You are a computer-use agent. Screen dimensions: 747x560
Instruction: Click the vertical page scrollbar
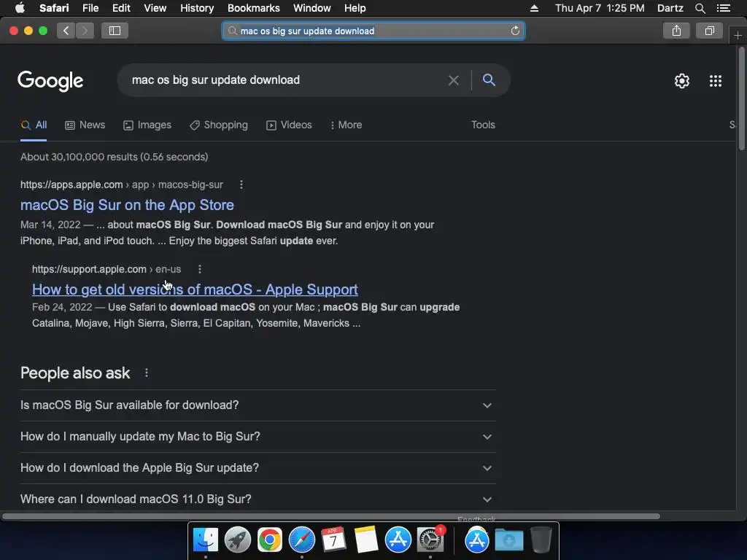pyautogui.click(x=741, y=98)
